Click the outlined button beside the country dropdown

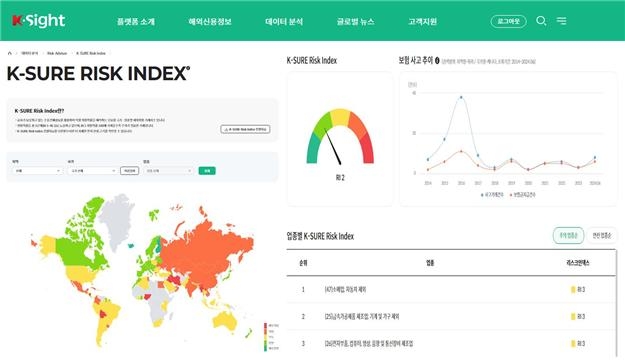tap(130, 171)
